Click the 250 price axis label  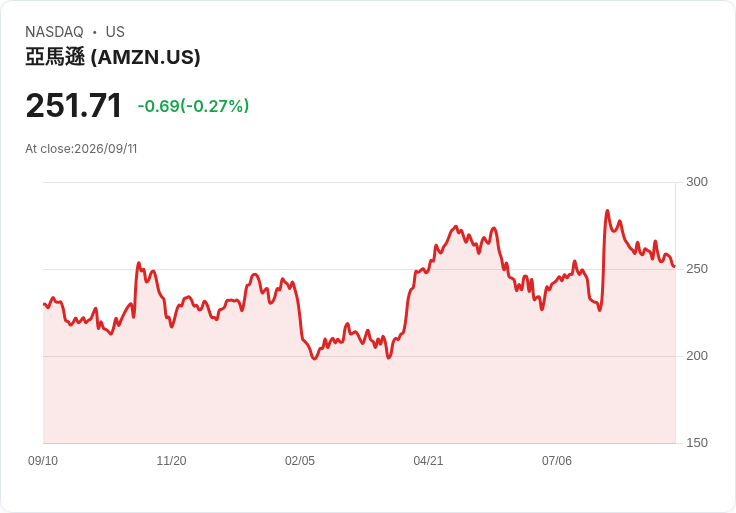pos(697,269)
